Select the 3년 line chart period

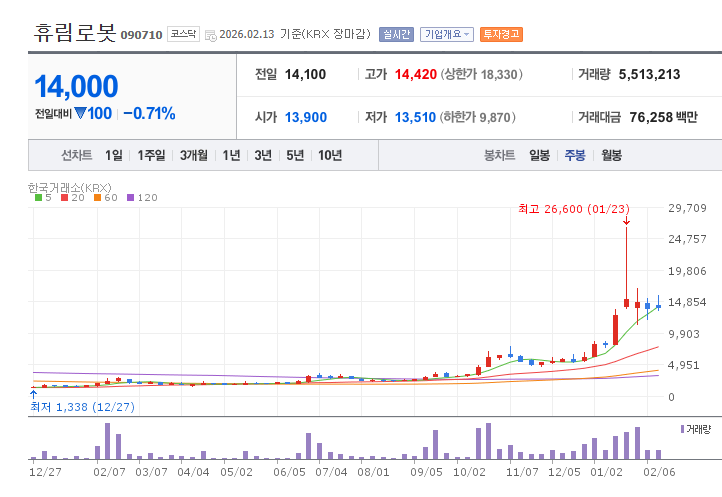point(263,155)
